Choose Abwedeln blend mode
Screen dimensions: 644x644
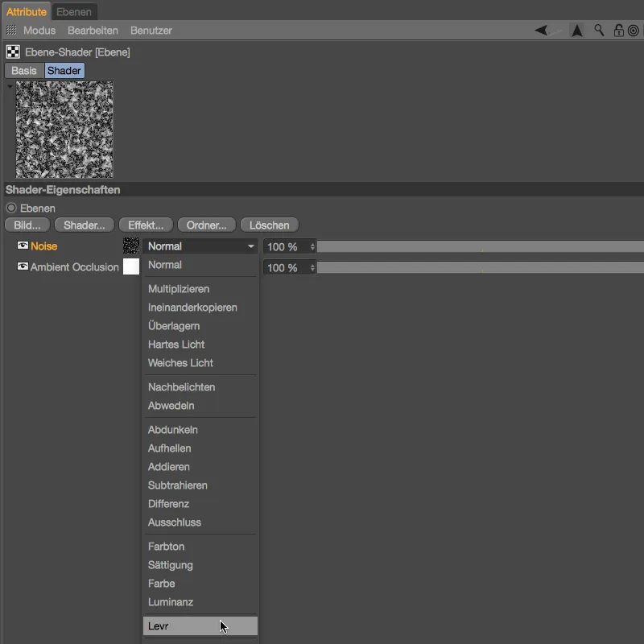pyautogui.click(x=200, y=406)
